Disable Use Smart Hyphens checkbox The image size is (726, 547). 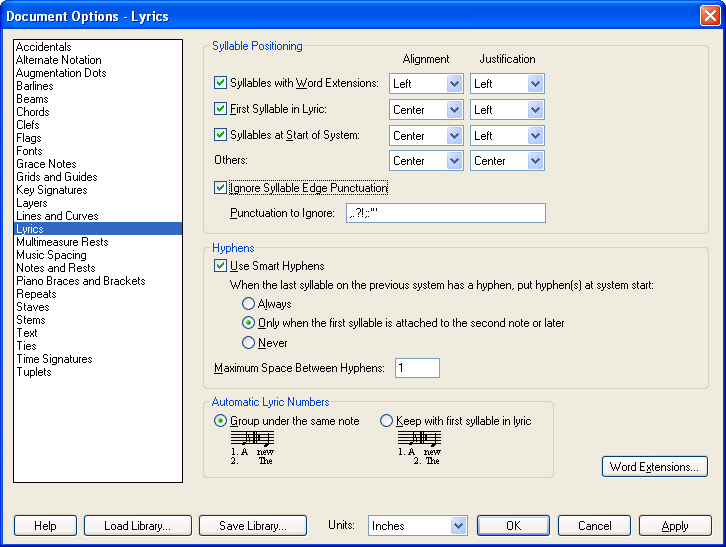(221, 266)
